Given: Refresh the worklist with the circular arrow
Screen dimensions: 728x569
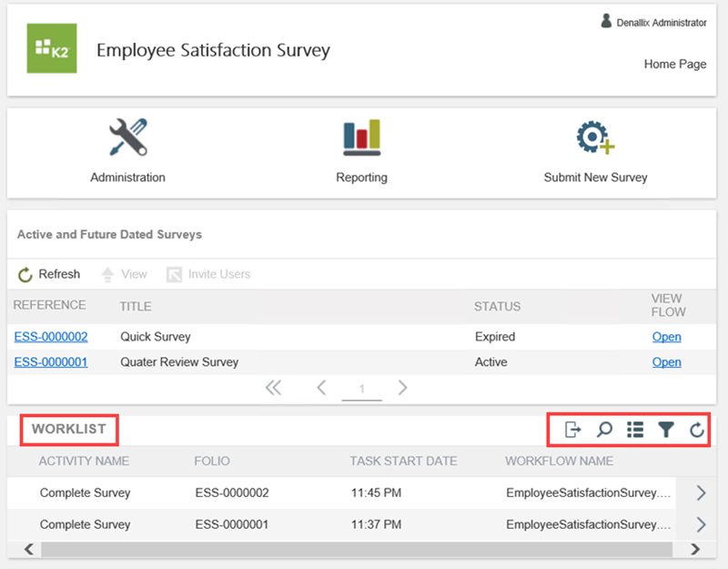Looking at the screenshot, I should [697, 430].
